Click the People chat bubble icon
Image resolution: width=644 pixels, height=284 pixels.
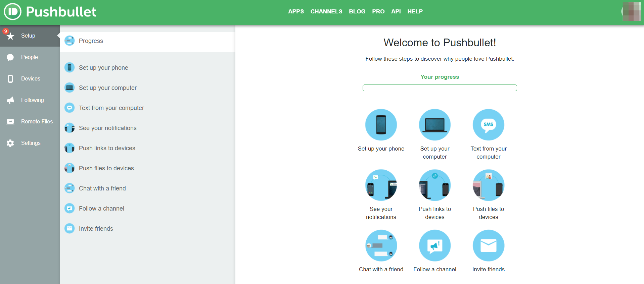pos(10,57)
